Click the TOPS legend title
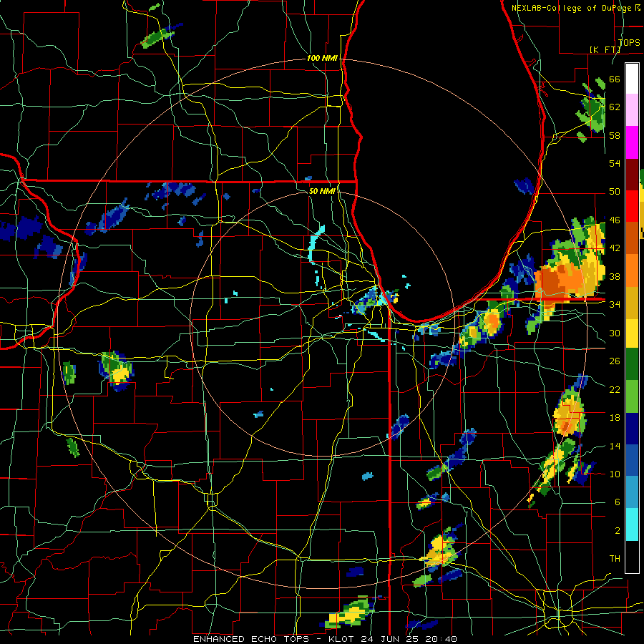The width and height of the screenshot is (644, 644). click(629, 42)
